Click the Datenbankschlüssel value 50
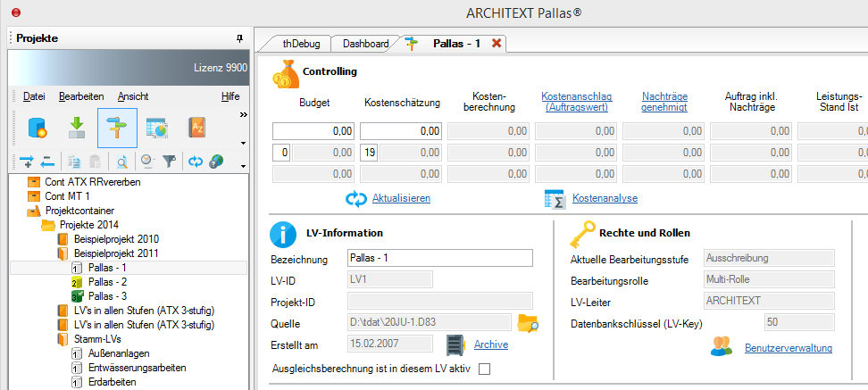 799,322
